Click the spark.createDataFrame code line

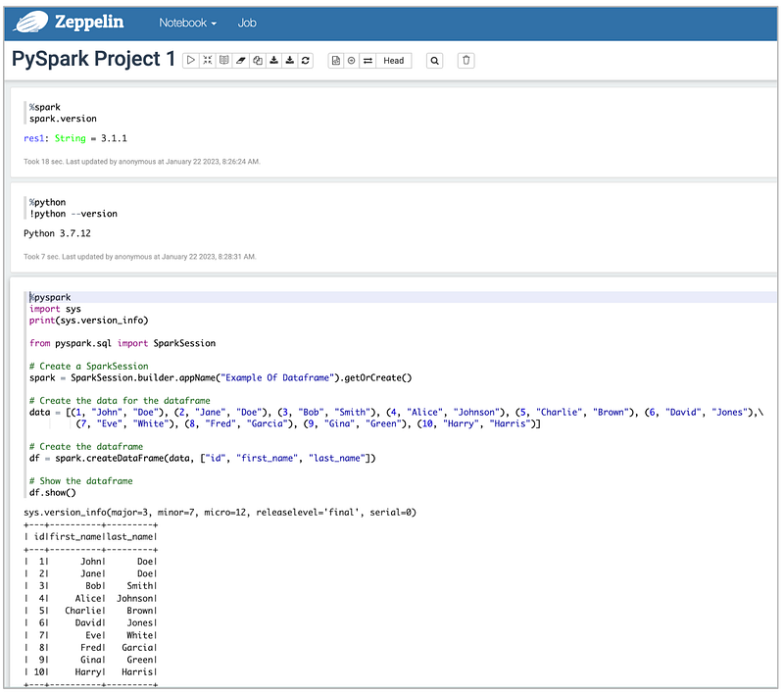[203, 458]
